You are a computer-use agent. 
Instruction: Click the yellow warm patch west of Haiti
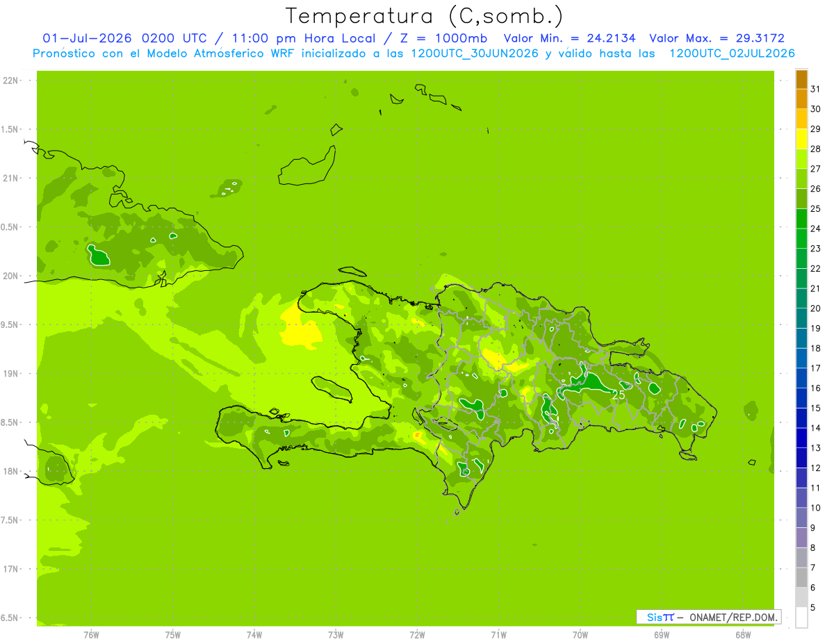pos(302,330)
